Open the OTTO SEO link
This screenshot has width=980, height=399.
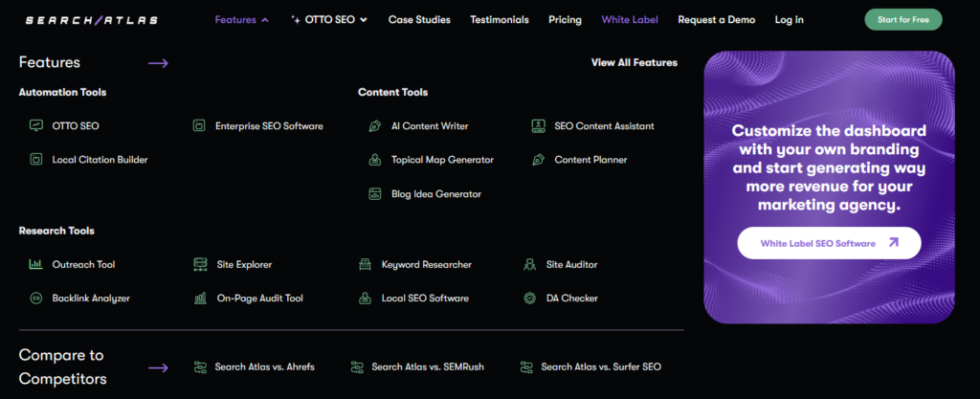pyautogui.click(x=76, y=125)
